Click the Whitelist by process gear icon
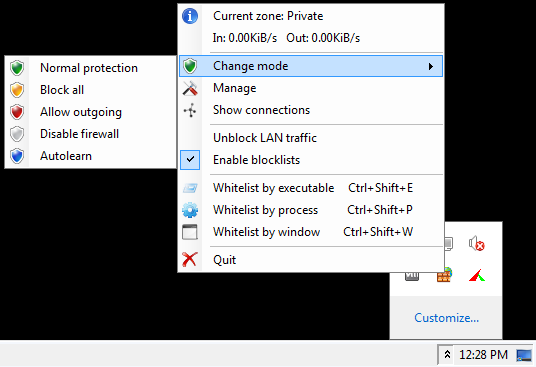 pos(190,210)
